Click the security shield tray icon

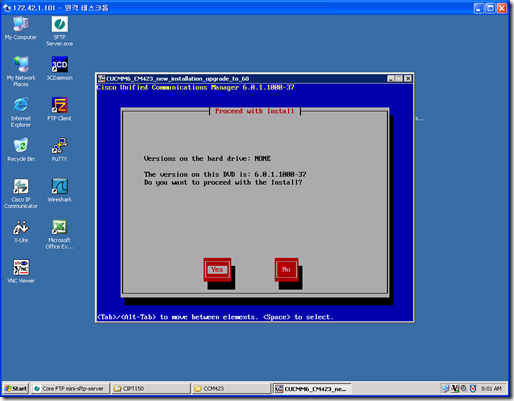[473, 388]
